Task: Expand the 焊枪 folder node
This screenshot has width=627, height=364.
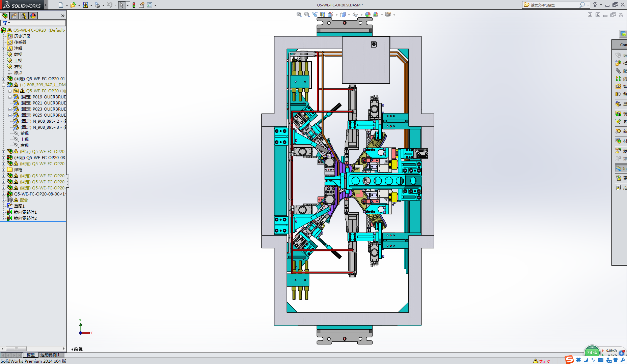Action: [x=4, y=170]
